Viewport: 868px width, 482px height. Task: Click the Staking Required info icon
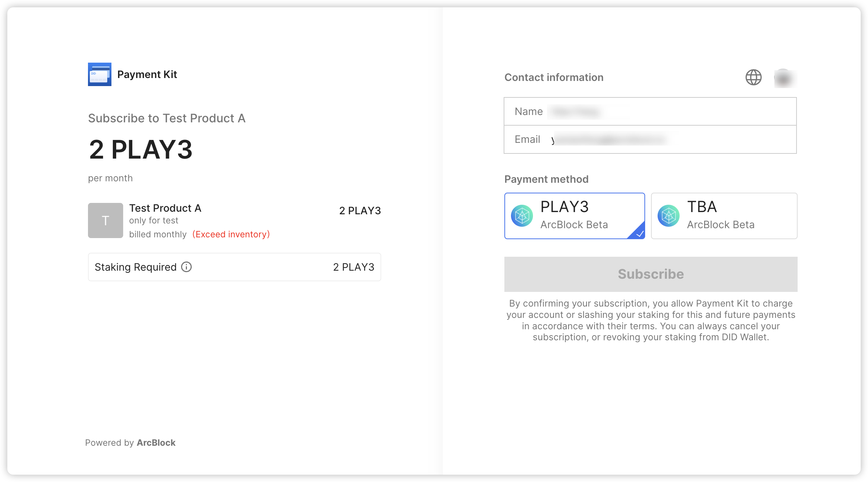(187, 267)
